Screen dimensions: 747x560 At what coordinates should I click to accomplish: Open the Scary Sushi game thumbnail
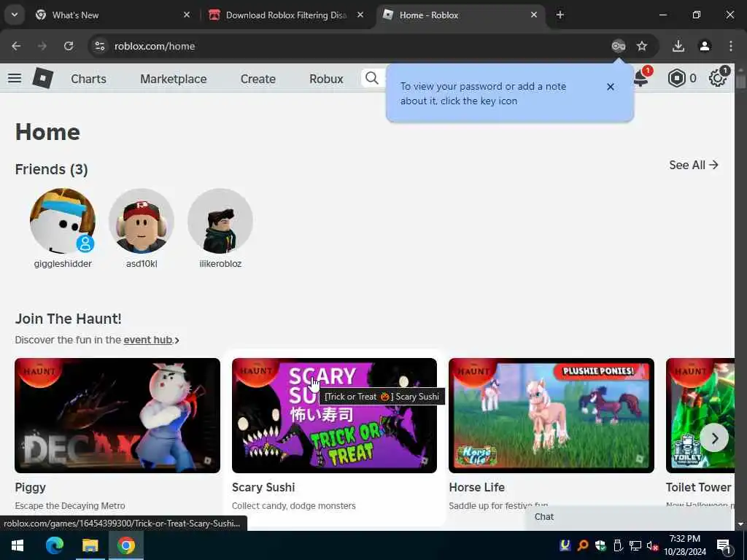pos(334,415)
